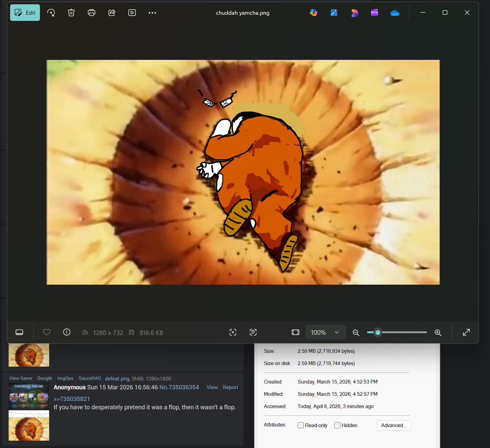Delete the photo with the trash icon
This screenshot has height=448, width=490.
click(71, 13)
